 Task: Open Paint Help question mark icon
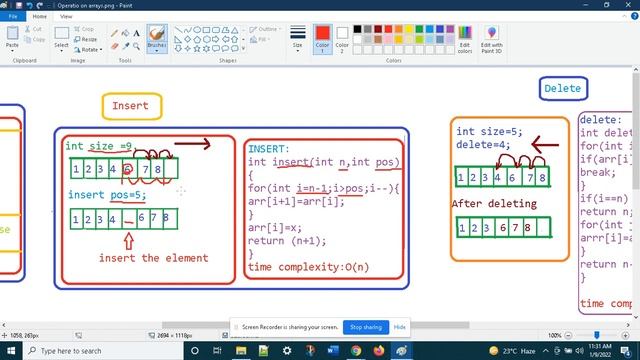[635, 16]
